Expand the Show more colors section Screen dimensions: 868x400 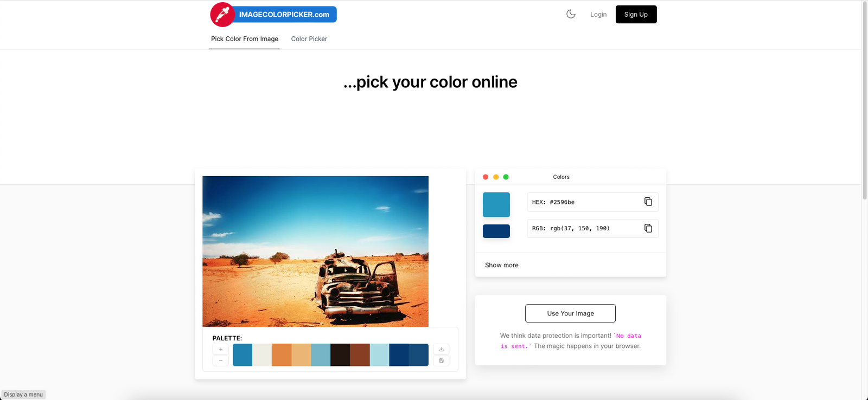(x=502, y=265)
